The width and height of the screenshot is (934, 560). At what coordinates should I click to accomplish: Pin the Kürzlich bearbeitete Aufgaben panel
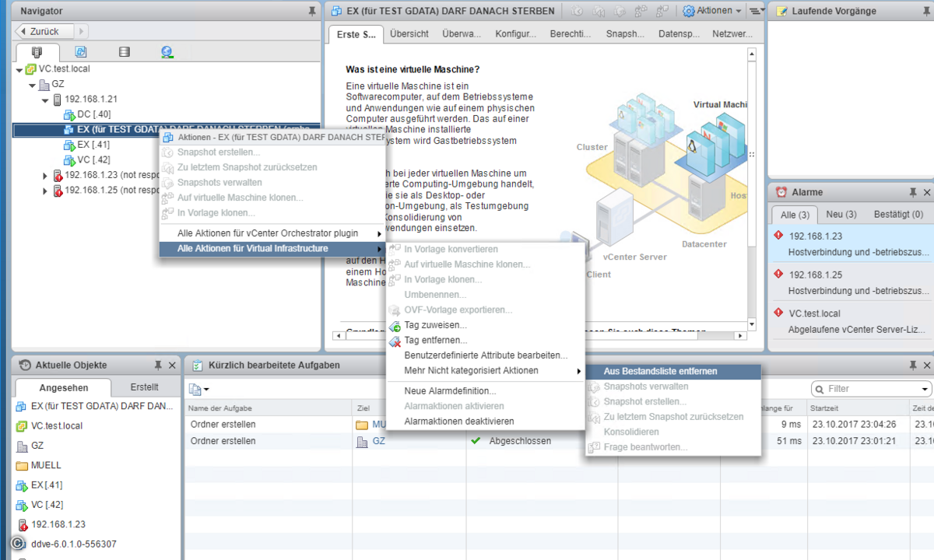click(913, 365)
